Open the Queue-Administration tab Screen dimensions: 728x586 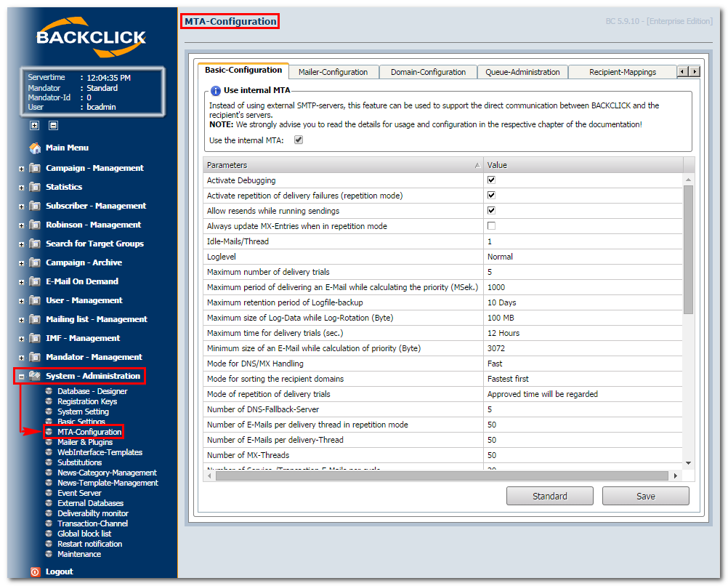[x=523, y=72]
